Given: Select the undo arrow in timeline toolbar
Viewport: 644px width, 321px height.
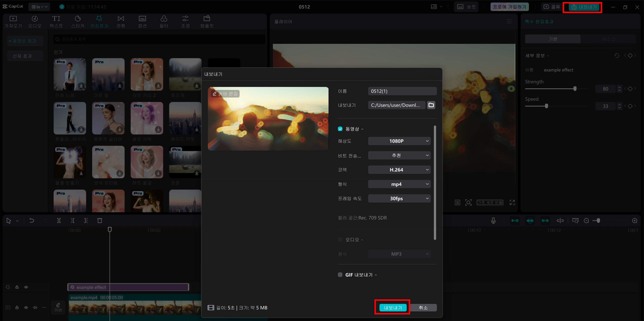Looking at the screenshot, I should [x=32, y=221].
